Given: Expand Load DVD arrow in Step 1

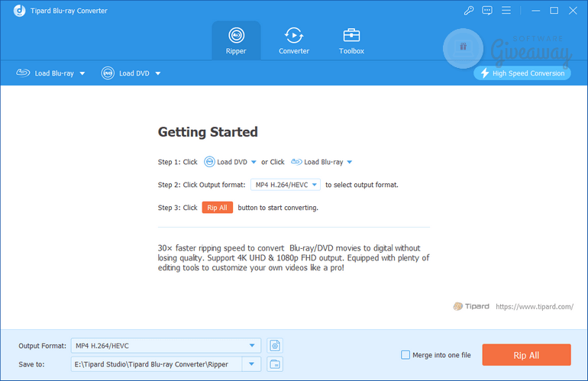Looking at the screenshot, I should [254, 162].
